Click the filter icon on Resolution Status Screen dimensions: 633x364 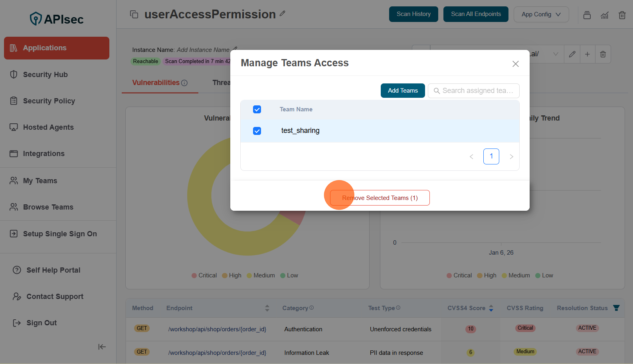[x=616, y=308]
